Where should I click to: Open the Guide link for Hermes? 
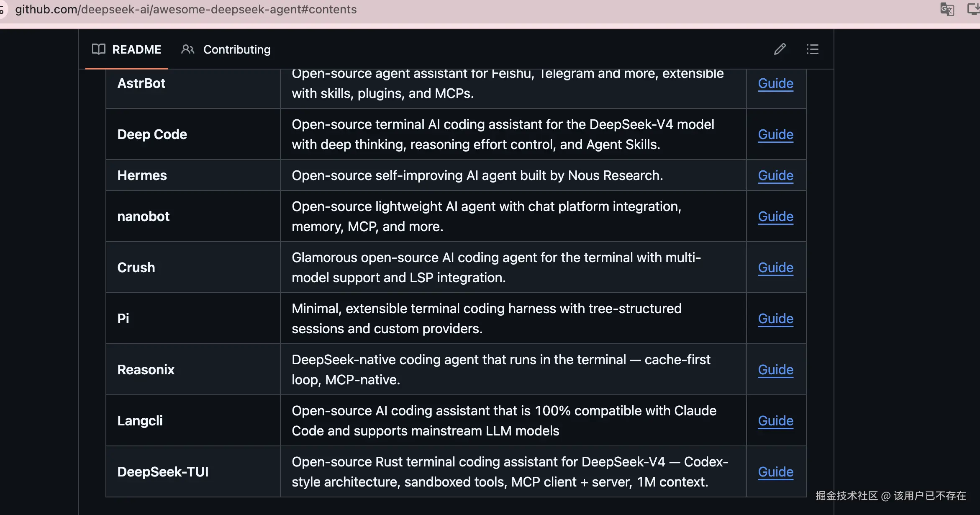point(775,175)
